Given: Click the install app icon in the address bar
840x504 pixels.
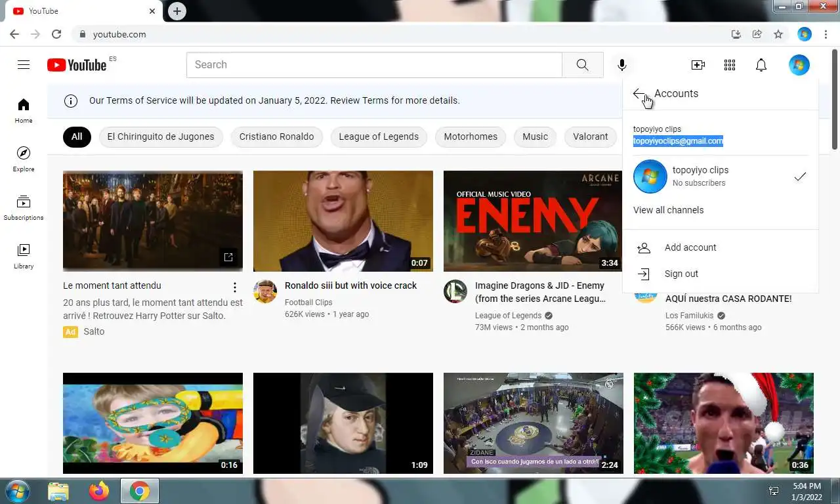Looking at the screenshot, I should pos(736,34).
